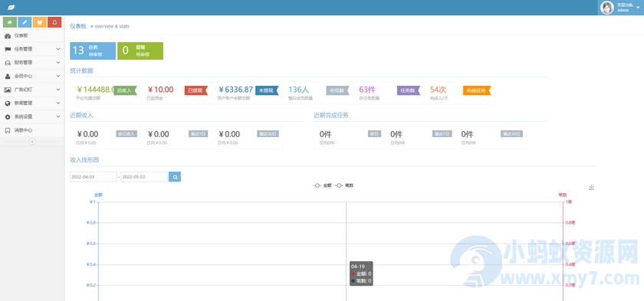This screenshot has width=644, height=301.
Task: Open 消息中心 in the sidebar
Action: [32, 130]
